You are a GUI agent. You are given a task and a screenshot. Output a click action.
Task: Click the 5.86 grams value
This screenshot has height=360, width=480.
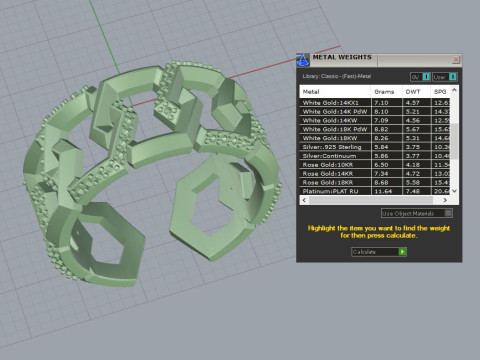pos(381,156)
